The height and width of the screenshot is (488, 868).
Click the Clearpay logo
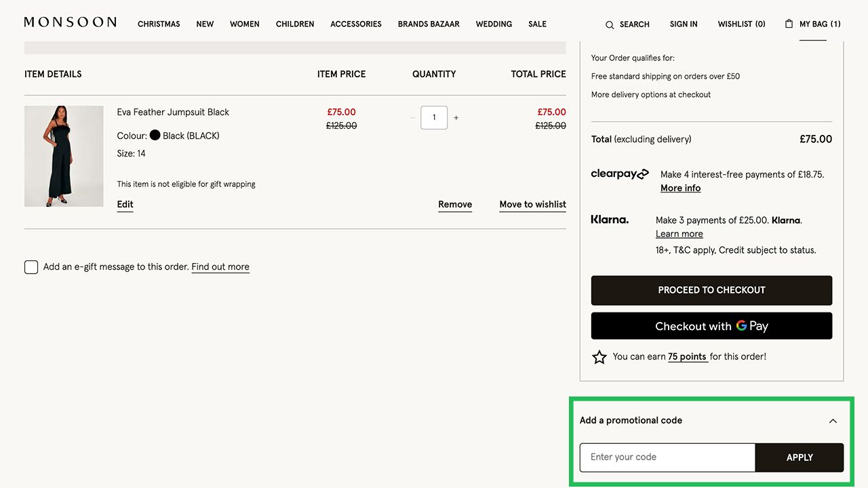click(620, 174)
